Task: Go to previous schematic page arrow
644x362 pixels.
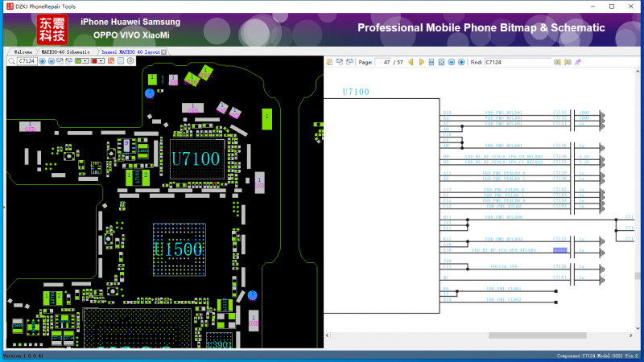Action: [410, 62]
